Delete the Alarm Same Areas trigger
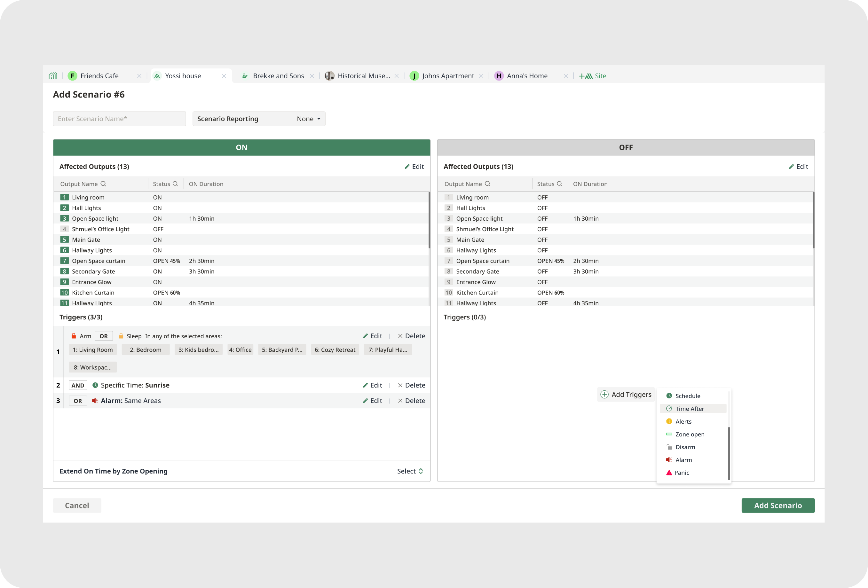The width and height of the screenshot is (868, 588). coord(412,401)
